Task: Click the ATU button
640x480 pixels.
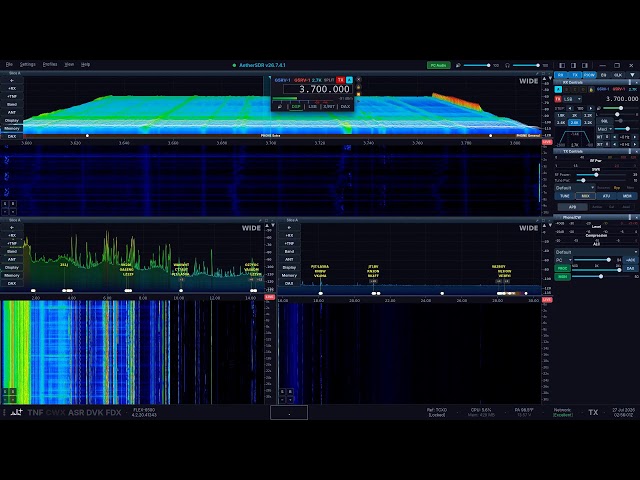Action: pos(607,196)
